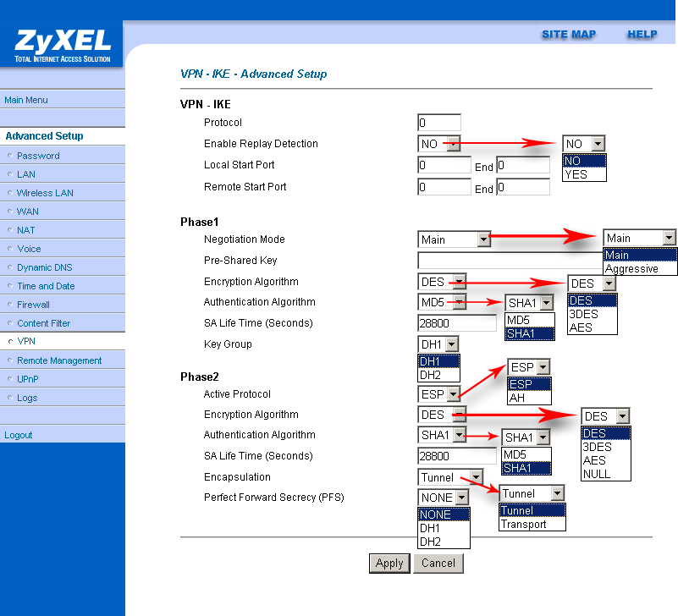Open the Perfect Forward Secrecy NONE dropdown
678x616 pixels.
coord(444,498)
